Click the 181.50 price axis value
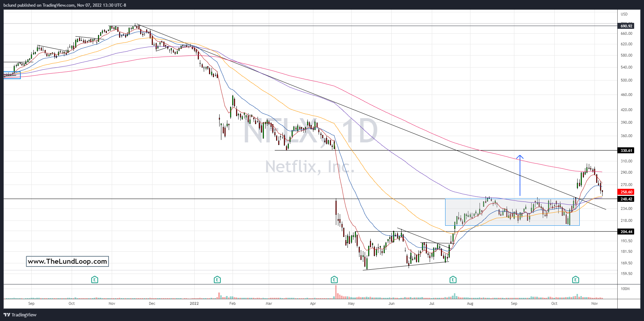Screen dimensions: 644x321 [626, 251]
